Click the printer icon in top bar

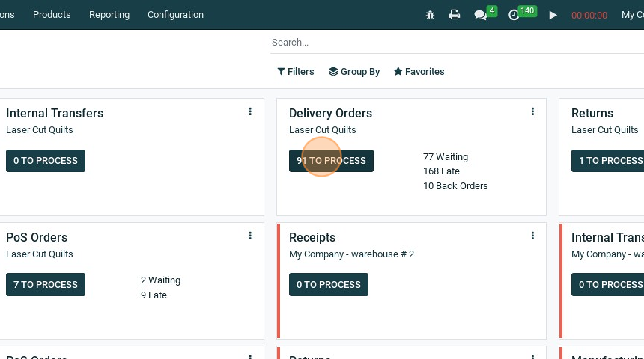point(455,15)
